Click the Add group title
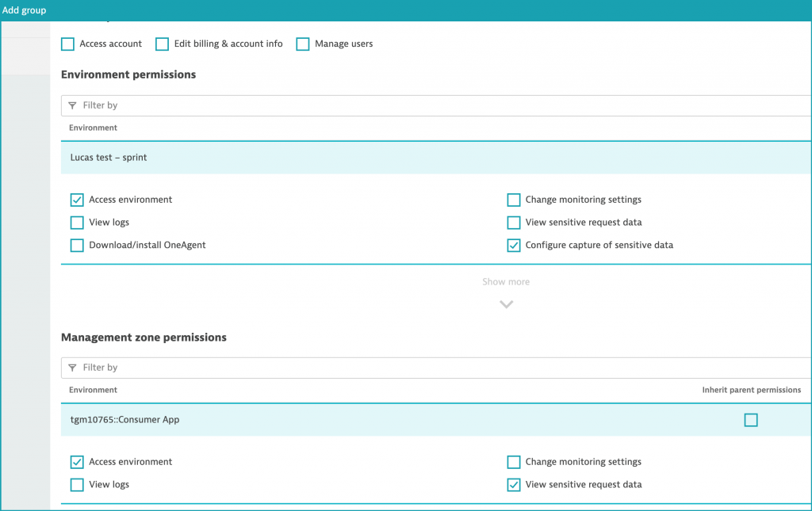This screenshot has height=511, width=812. click(x=25, y=10)
